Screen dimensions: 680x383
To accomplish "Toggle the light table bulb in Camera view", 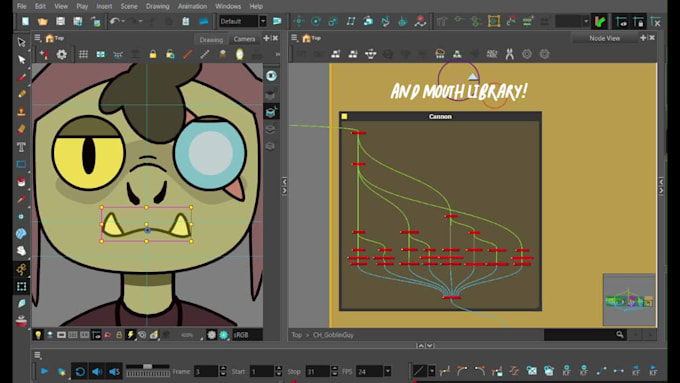I will (x=38, y=335).
